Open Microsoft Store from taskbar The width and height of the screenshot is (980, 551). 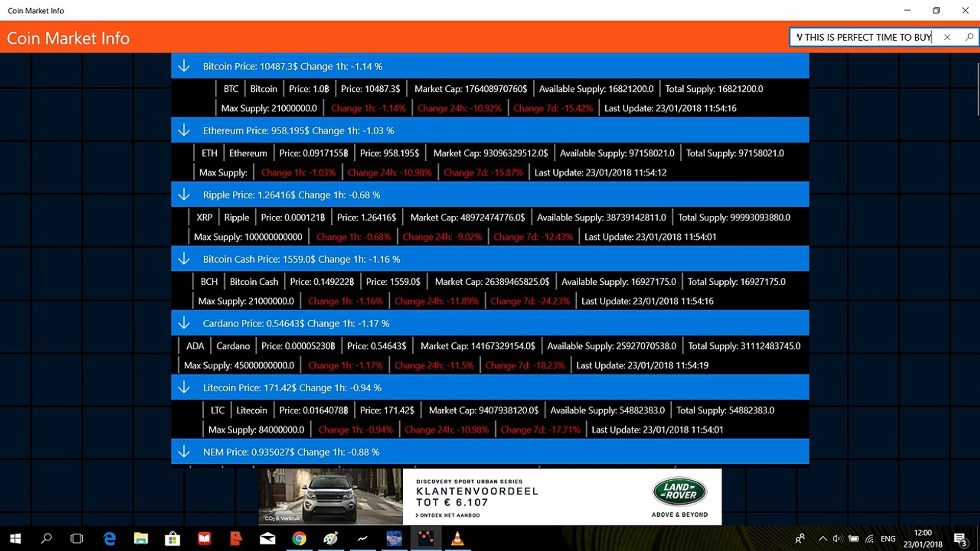click(x=173, y=539)
